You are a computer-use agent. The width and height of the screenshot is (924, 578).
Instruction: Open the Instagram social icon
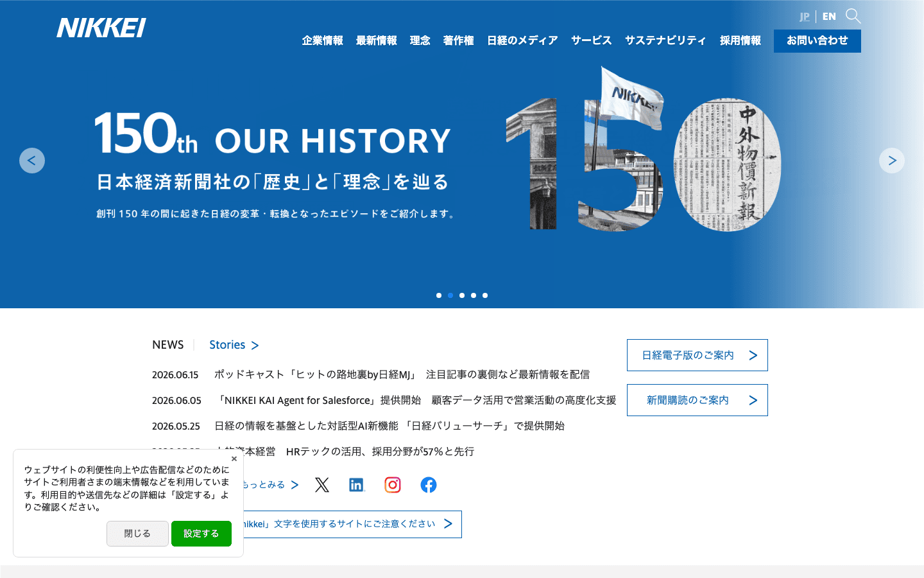(393, 485)
